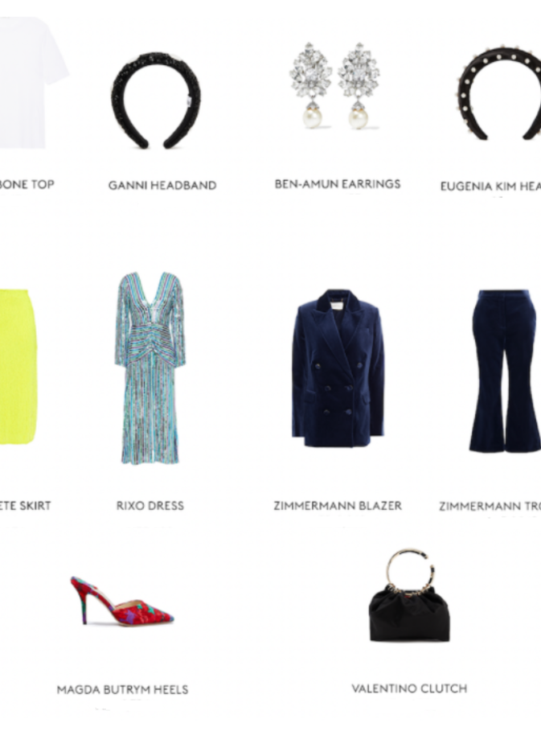The image size is (541, 756).
Task: Click the Ben-Amun crystal pearl earrings image
Action: click(334, 86)
